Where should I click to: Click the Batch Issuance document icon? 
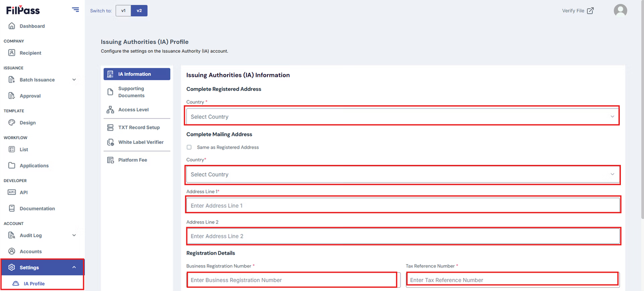pos(12,79)
